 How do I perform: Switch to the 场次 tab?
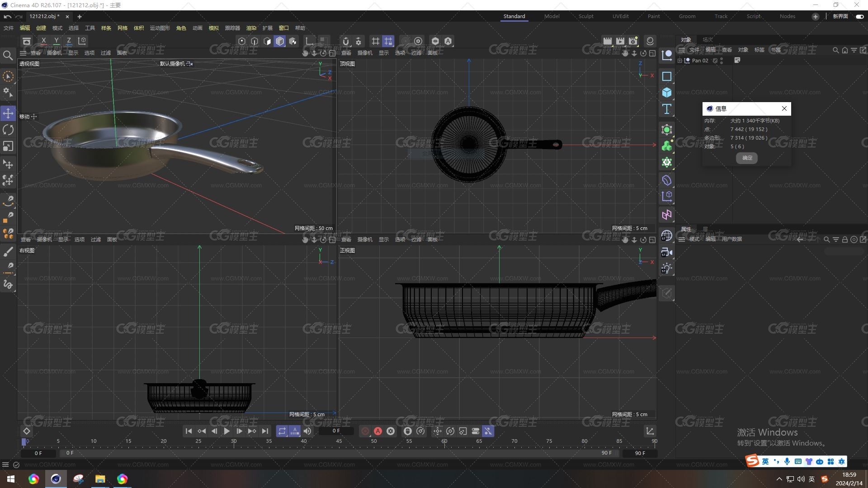(x=708, y=40)
